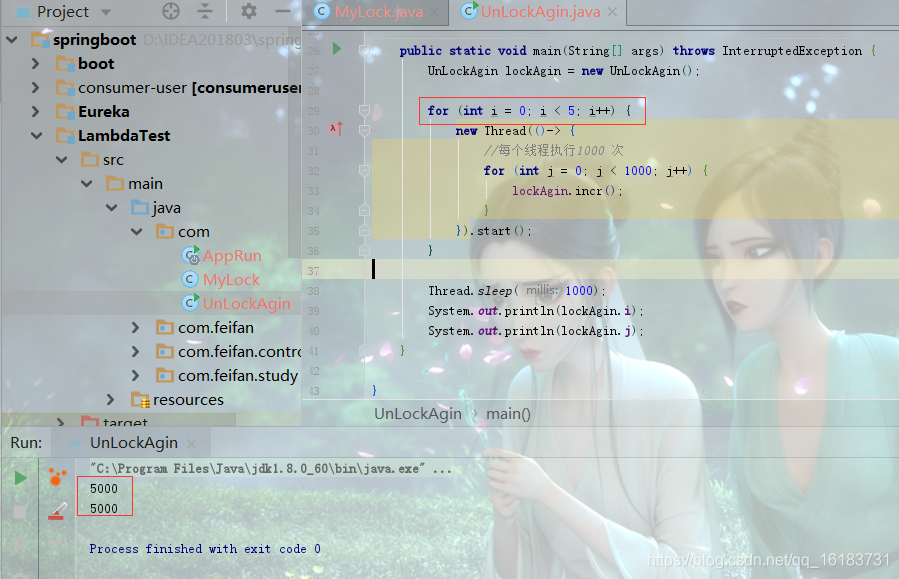Click the scroll-from-source target icon
Image resolution: width=899 pixels, height=579 pixels.
coord(171,11)
